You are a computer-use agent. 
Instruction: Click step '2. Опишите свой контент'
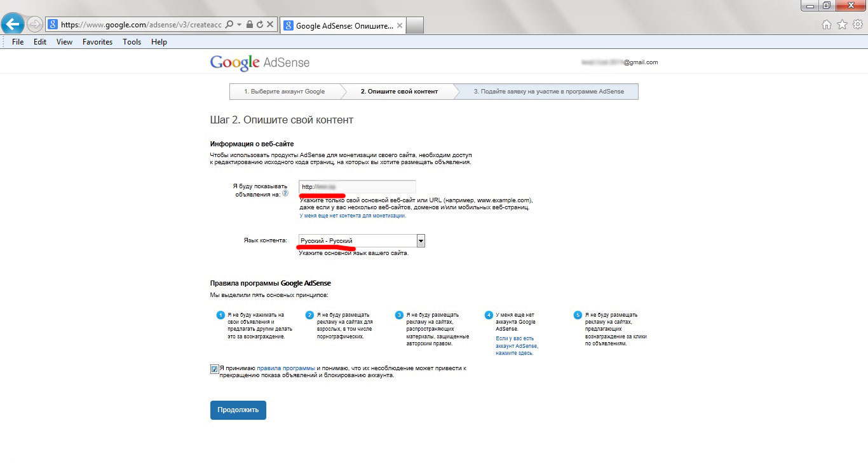coord(399,92)
